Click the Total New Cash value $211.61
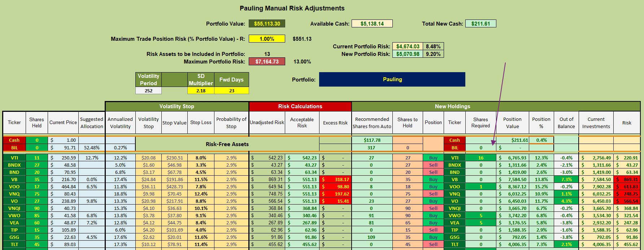644x250 pixels. (x=481, y=24)
